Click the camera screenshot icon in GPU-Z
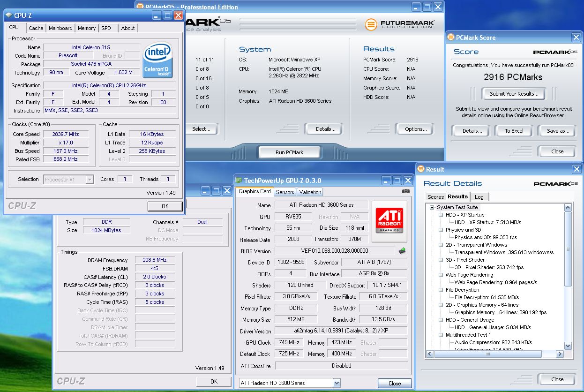The image size is (584, 392). 406,191
